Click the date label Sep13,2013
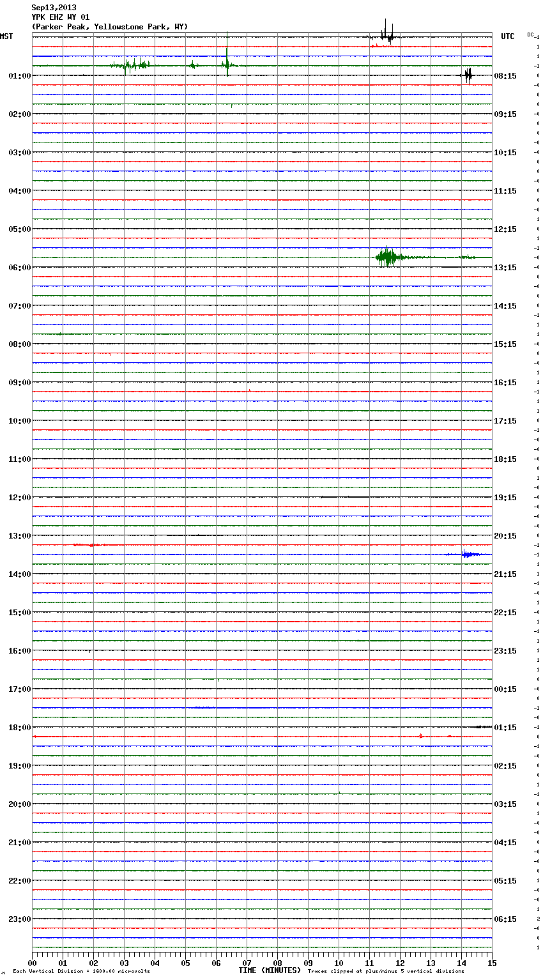 point(54,8)
